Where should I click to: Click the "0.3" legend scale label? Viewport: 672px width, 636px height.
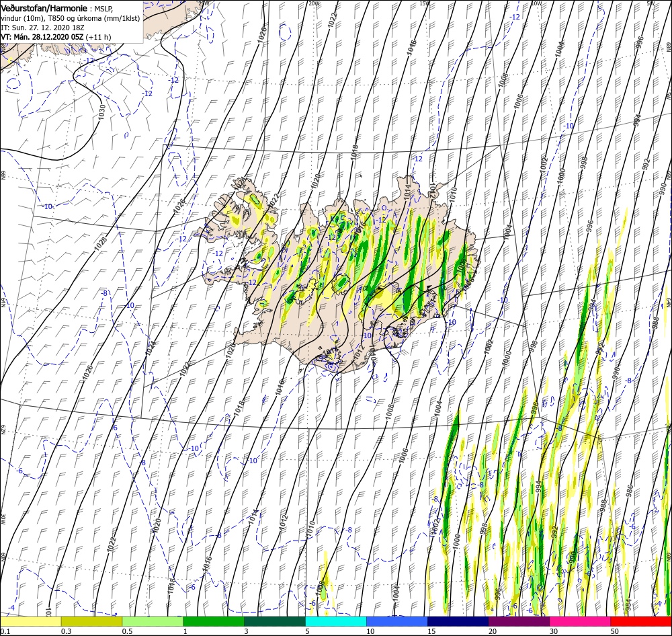click(x=66, y=631)
